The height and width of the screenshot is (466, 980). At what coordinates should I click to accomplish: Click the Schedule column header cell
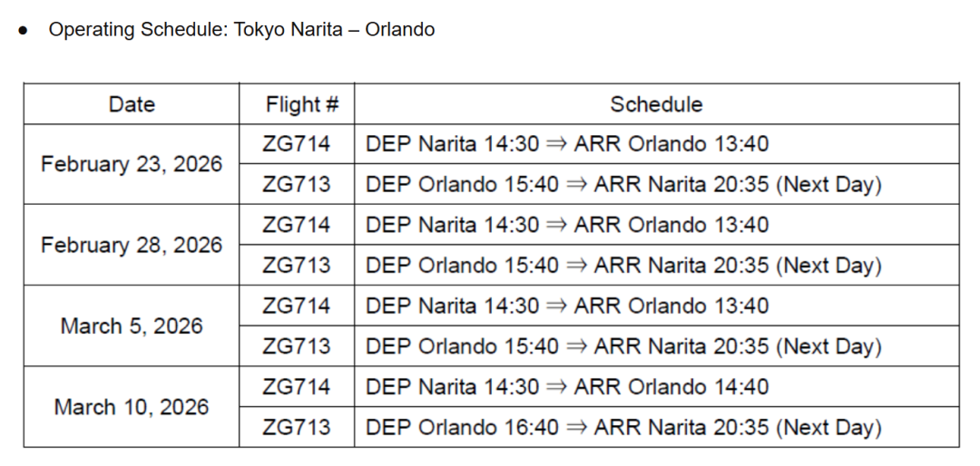656,103
